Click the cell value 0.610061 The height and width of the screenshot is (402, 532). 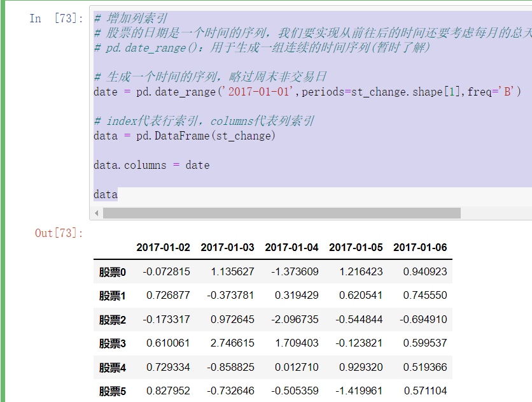168,343
